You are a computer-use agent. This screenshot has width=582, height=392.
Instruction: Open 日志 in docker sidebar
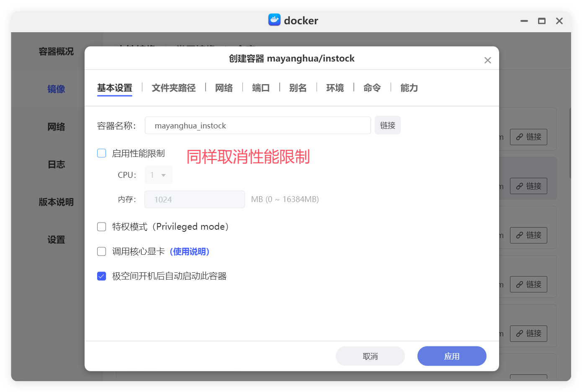pos(56,164)
